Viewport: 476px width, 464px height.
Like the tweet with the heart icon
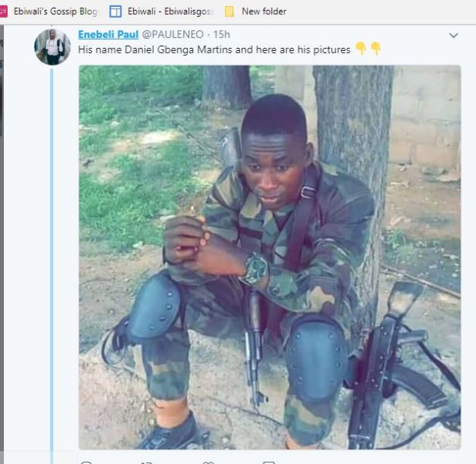(x=208, y=462)
